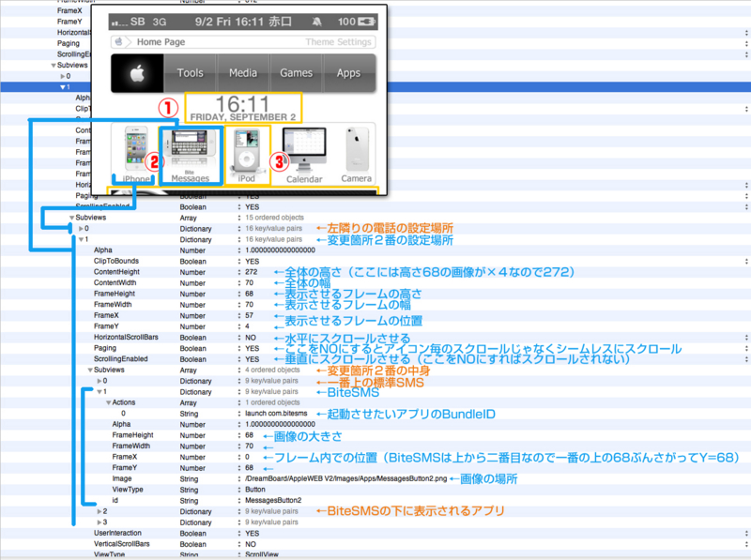This screenshot has height=560, width=751.
Task: Collapse the Actions array triangle
Action: (x=108, y=402)
